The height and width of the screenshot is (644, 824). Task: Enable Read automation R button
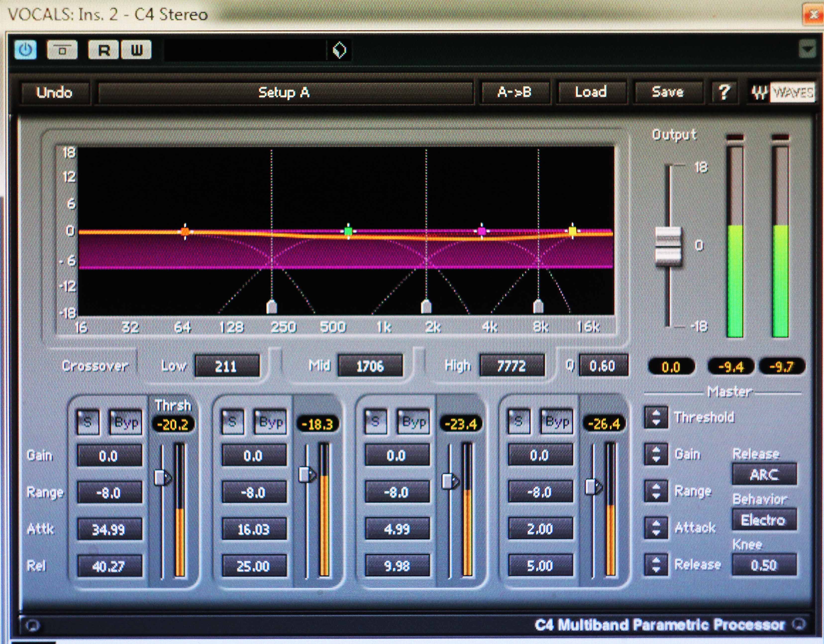pos(104,50)
